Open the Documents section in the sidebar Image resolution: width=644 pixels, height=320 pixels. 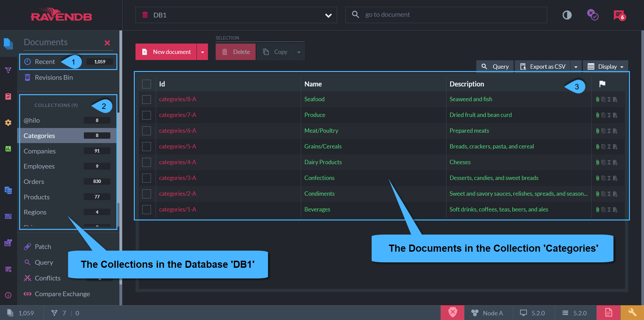click(x=8, y=44)
